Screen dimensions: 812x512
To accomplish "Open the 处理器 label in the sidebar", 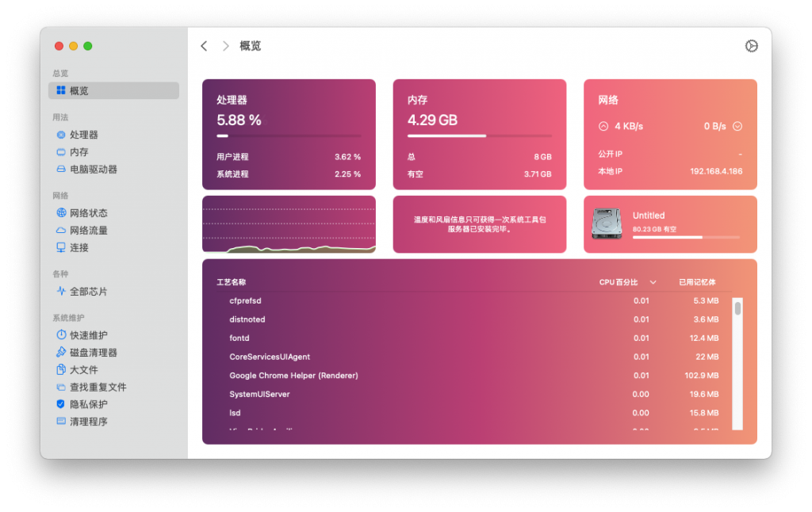I will (x=84, y=135).
